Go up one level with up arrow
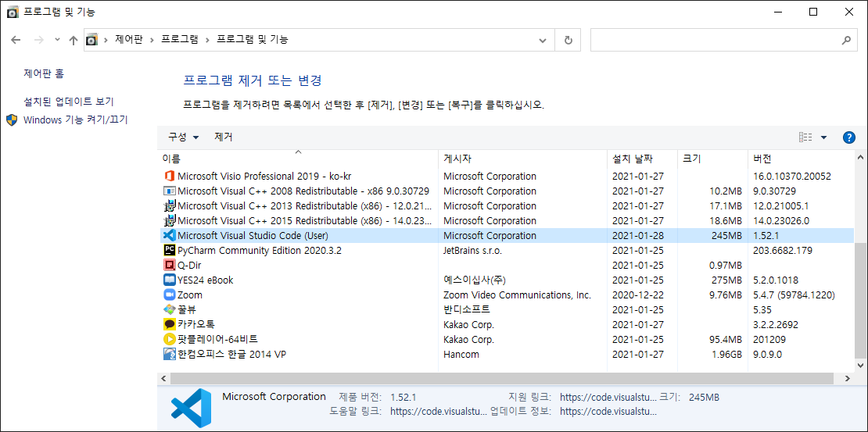This screenshot has height=432, width=868. pos(73,40)
